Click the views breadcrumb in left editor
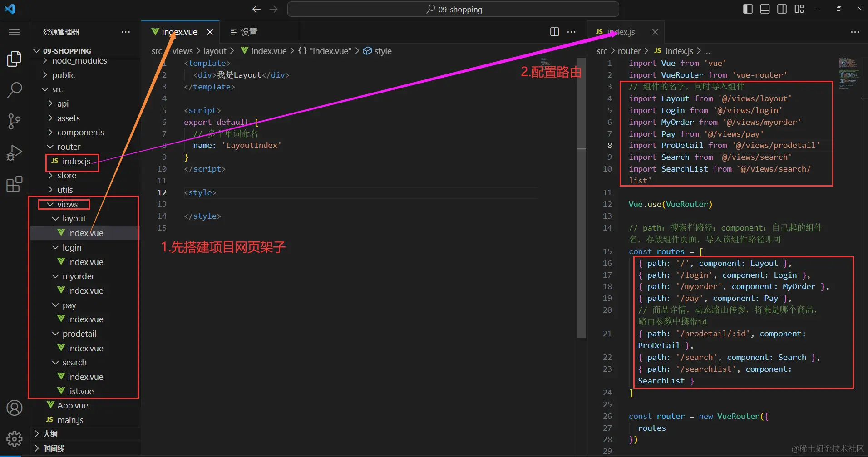868x457 pixels. tap(182, 51)
